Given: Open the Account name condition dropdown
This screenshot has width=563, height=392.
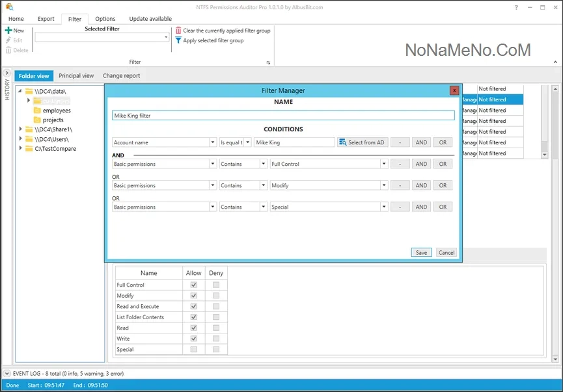Looking at the screenshot, I should [x=212, y=142].
